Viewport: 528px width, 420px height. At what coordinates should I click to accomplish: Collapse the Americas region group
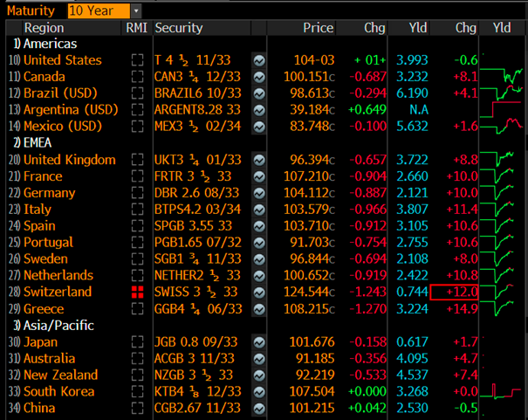tap(45, 44)
